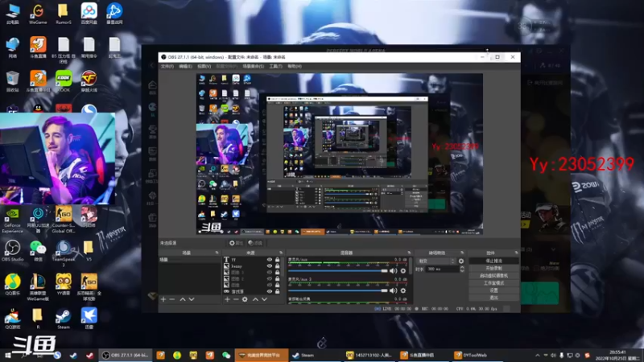Pop out the Scene Transitions dock panel
This screenshot has height=362, width=644.
(462, 253)
